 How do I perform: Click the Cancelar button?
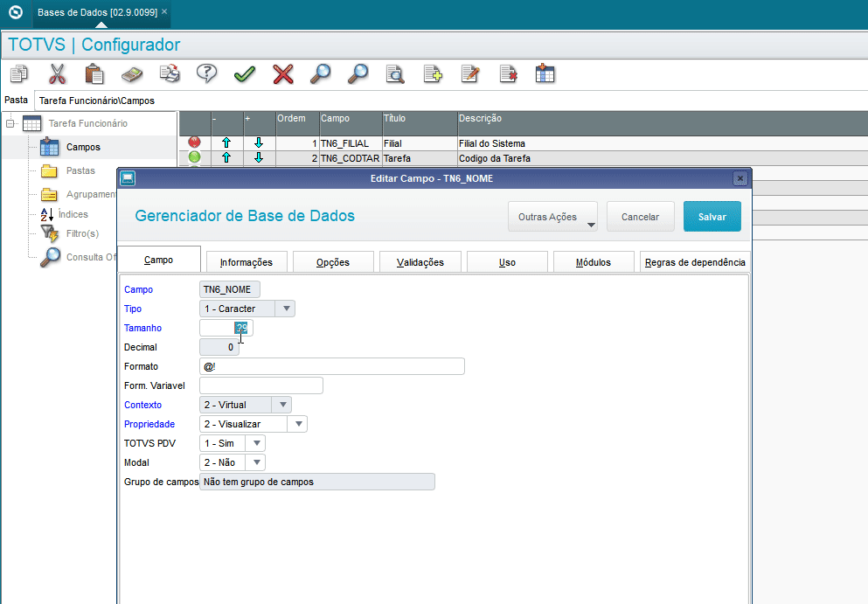coord(641,217)
